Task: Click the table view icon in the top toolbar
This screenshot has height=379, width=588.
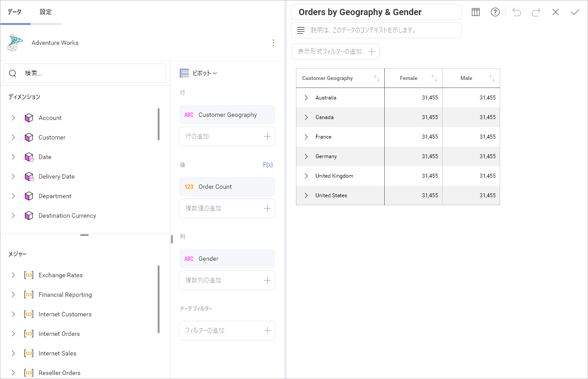Action: pos(475,12)
